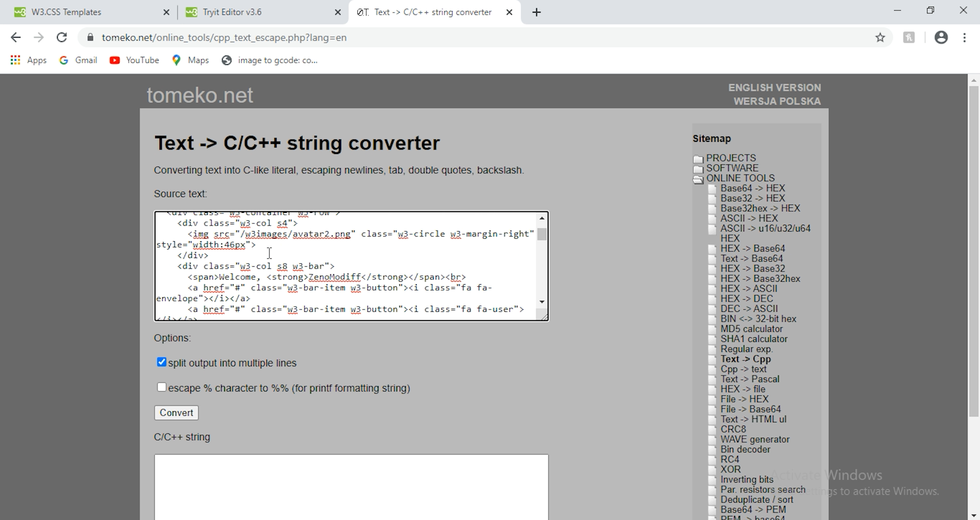Screen dimensions: 980x520
Task: Open the Chrome profile avatar
Action: [941, 37]
